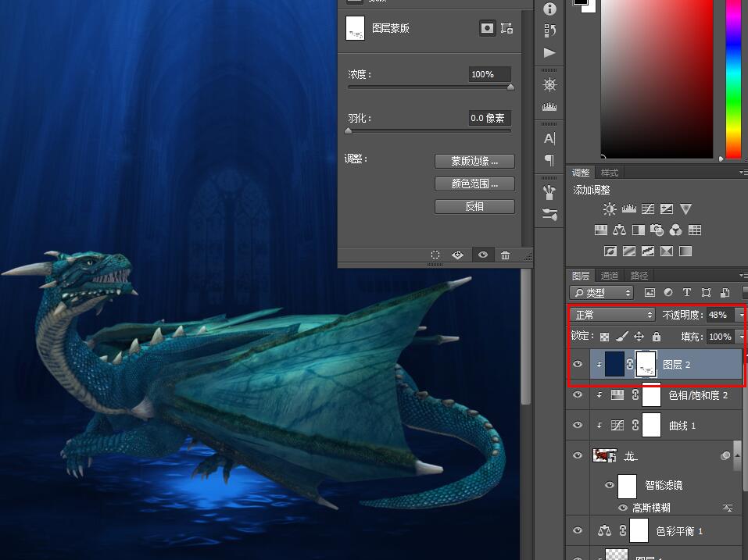Toggle mask visibility eye in Properties panel

tap(483, 255)
